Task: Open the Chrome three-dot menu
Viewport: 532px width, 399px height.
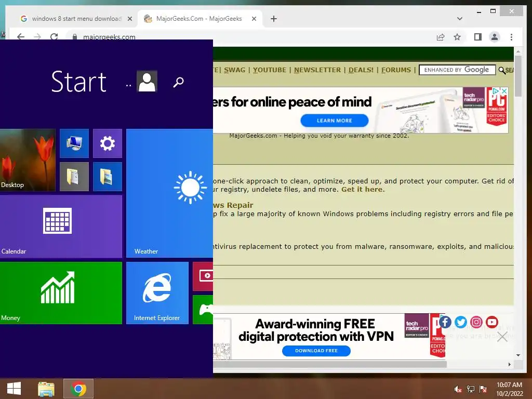Action: 511,37
